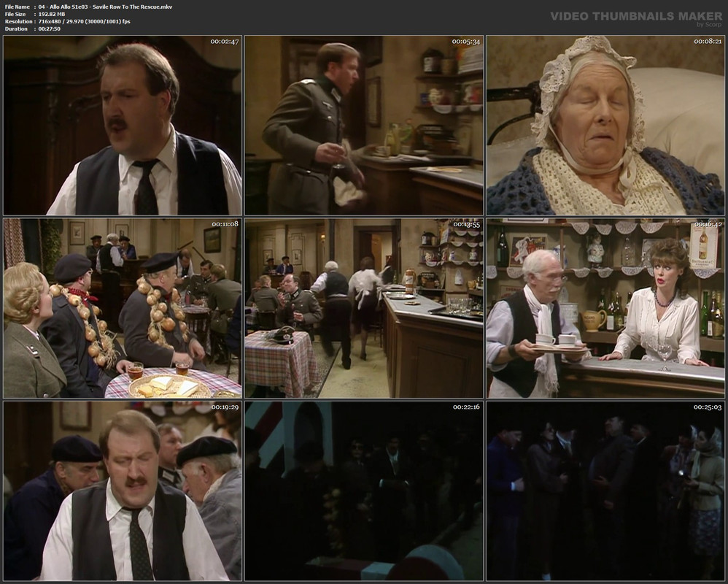Select the thumbnail stamped 00:02:47
The image size is (728, 584).
point(123,126)
